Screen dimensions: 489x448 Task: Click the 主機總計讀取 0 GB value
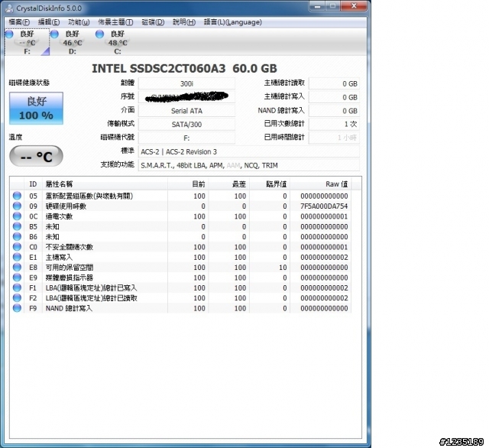tap(334, 83)
